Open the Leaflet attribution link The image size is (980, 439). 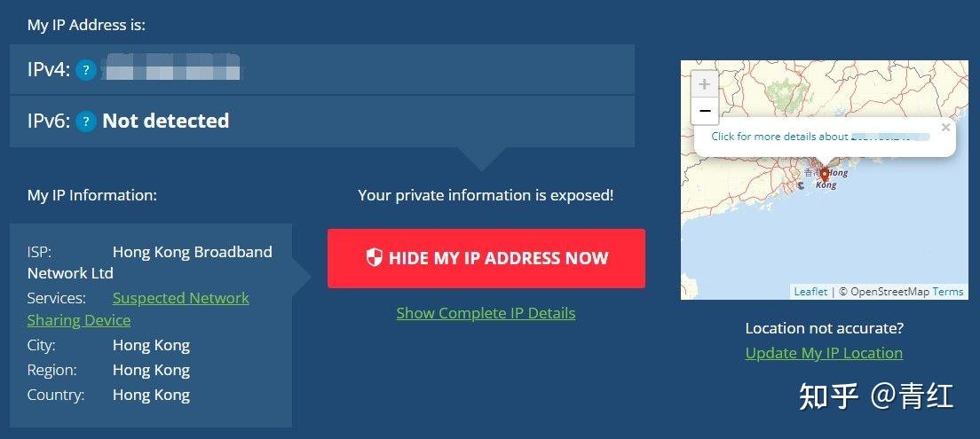(810, 292)
